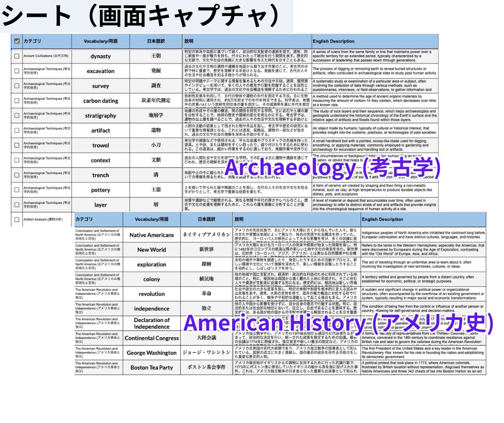Select the layer vocabulary cell
Image resolution: width=504 pixels, height=423 pixels.
pos(101,205)
